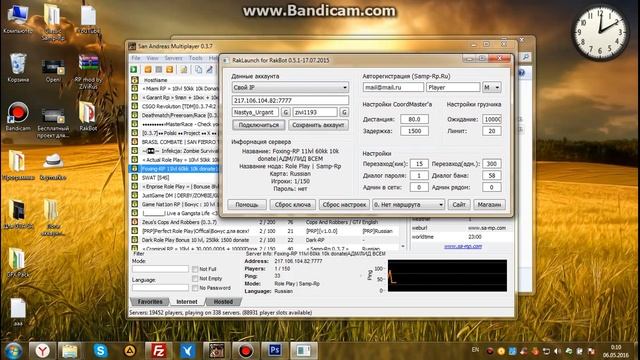Click the Дистанция value field
Image resolution: width=640 pixels, height=360 pixels.
click(414, 119)
